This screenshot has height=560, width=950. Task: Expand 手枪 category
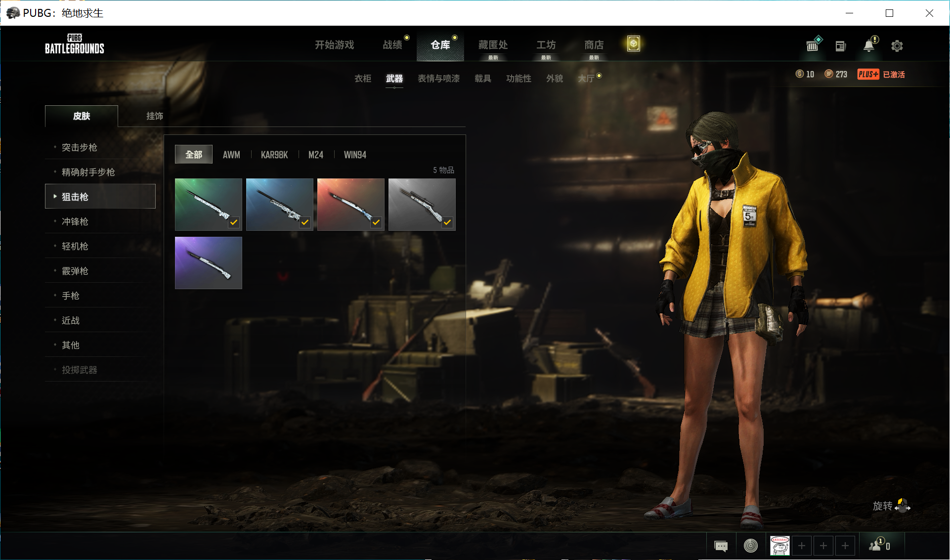[100, 296]
